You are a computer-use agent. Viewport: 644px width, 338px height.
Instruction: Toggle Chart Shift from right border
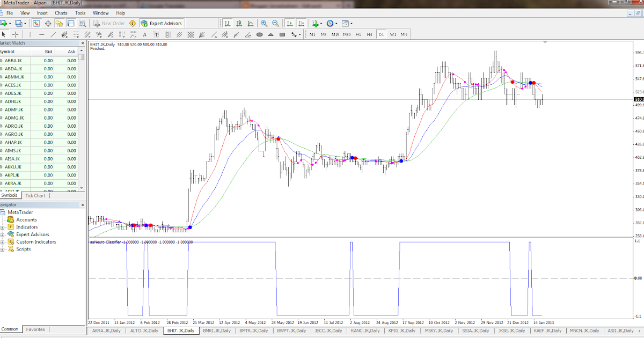point(302,23)
